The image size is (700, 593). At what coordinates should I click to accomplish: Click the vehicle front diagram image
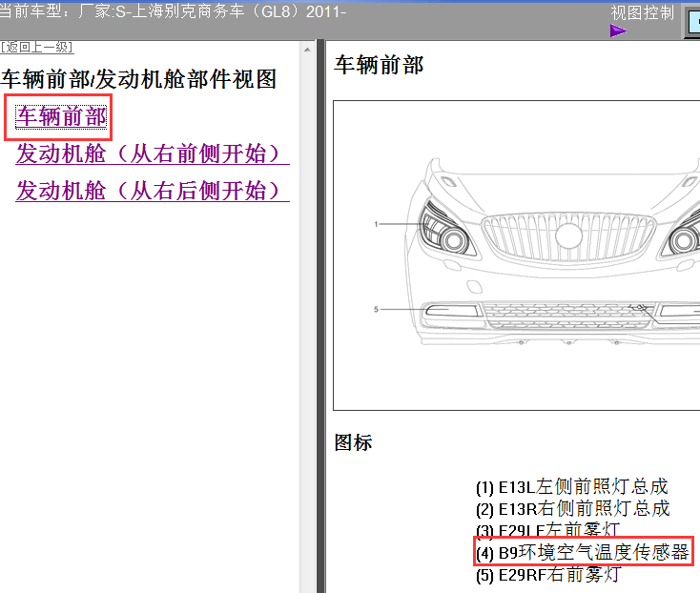point(517,256)
